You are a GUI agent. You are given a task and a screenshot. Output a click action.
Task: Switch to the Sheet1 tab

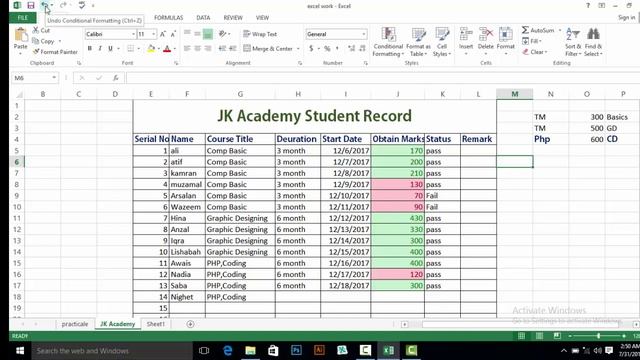[156, 324]
